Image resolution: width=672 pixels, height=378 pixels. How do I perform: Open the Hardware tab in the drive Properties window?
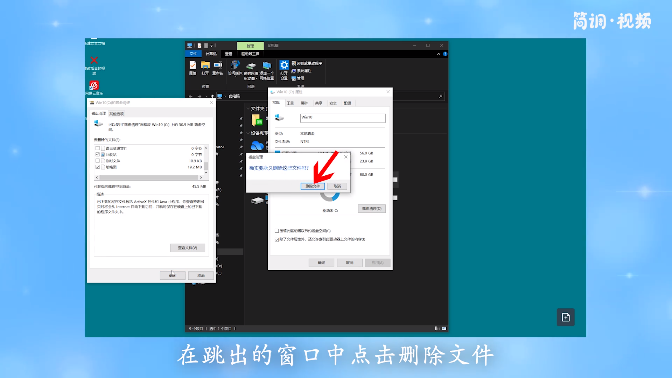click(x=304, y=103)
